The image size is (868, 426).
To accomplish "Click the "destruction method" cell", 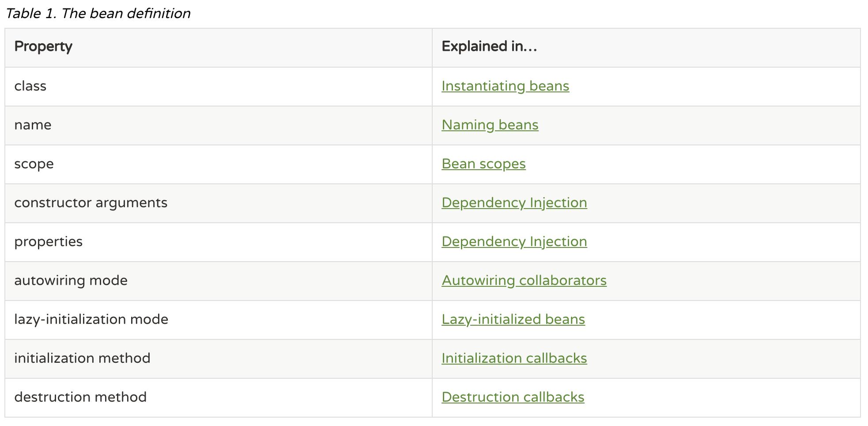I will click(x=80, y=397).
